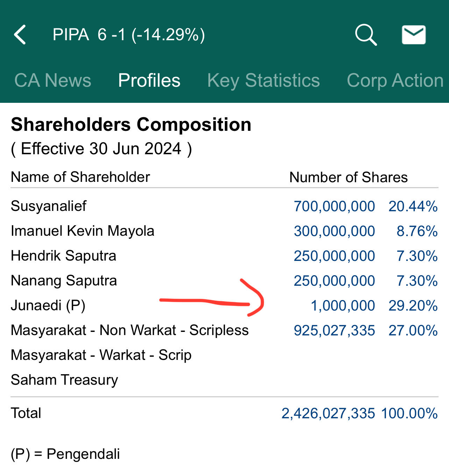The height and width of the screenshot is (476, 449).
Task: Switch to the CA News tab
Action: (x=52, y=80)
